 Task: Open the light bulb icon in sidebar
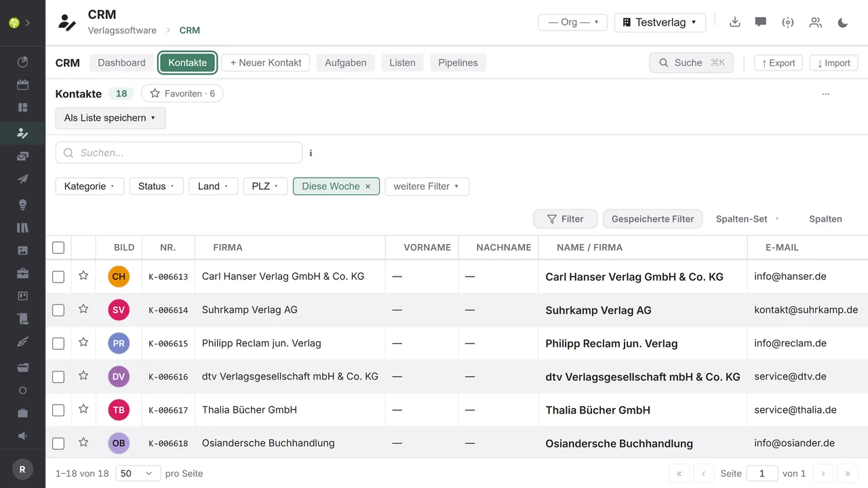22,205
